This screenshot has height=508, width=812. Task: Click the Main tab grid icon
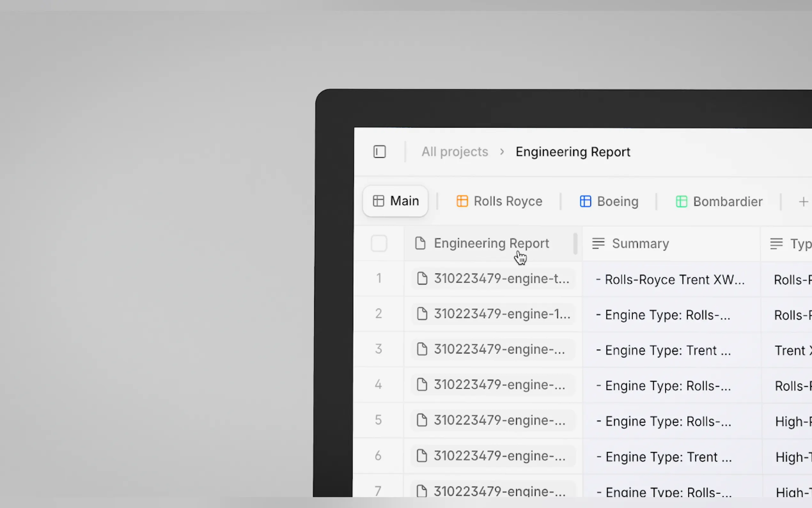[x=378, y=201]
